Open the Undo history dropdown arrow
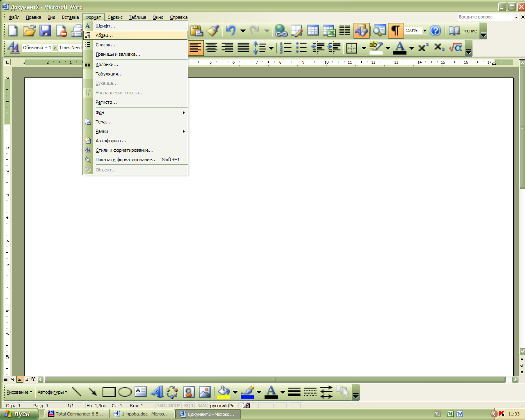 pos(243,31)
